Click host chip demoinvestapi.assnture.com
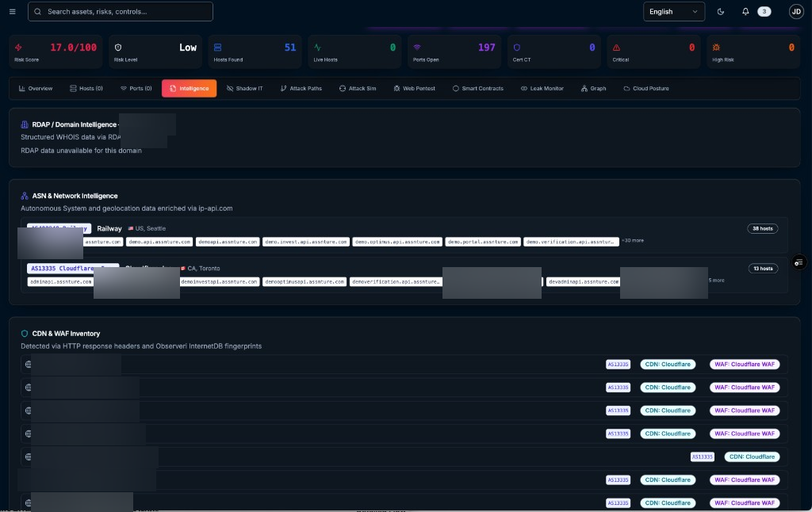Image resolution: width=812 pixels, height=512 pixels. (x=220, y=281)
